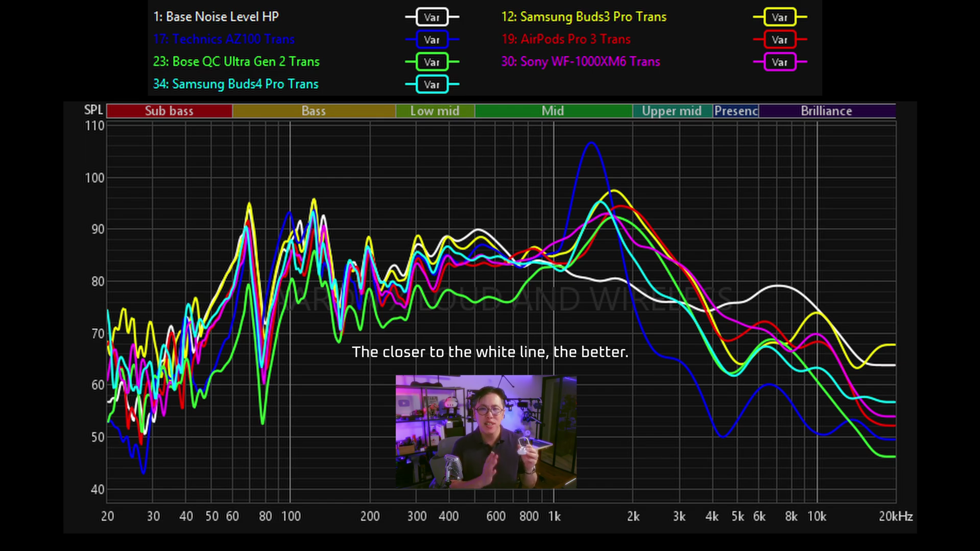
Task: Click the 100 value on the SPL axis
Action: [94, 178]
